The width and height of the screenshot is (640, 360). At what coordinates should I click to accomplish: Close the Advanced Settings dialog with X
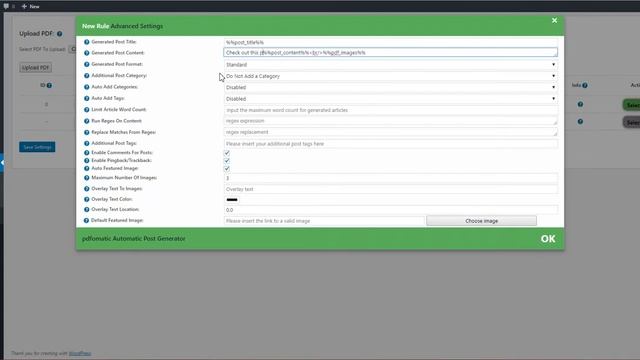coord(554,20)
